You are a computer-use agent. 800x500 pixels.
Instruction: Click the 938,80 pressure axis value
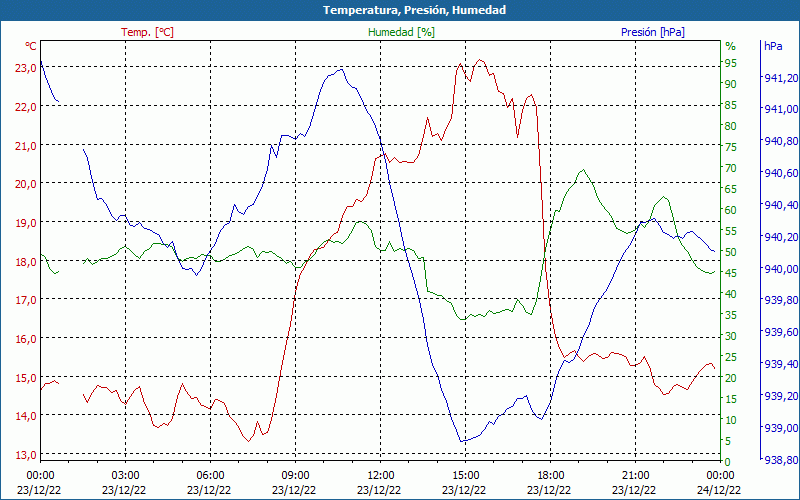coord(781,460)
